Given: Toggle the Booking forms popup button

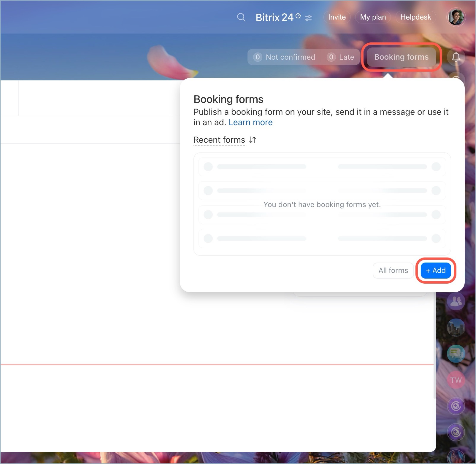Looking at the screenshot, I should pos(401,57).
